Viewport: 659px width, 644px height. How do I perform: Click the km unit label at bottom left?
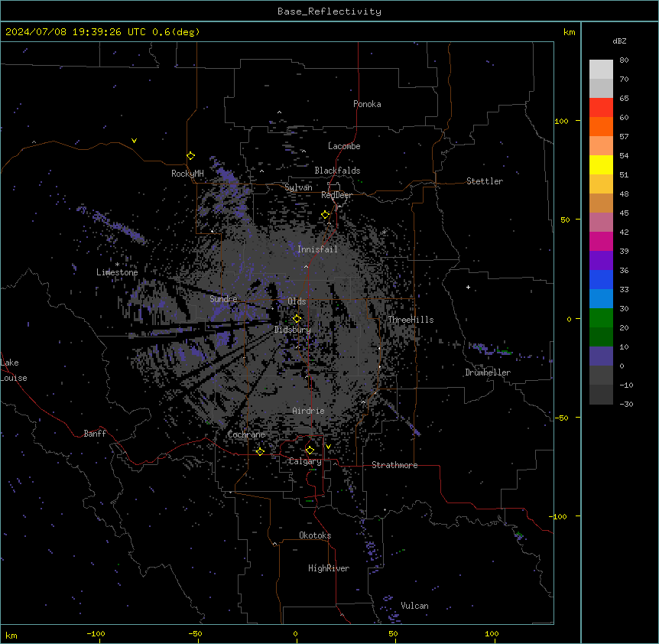click(11, 635)
